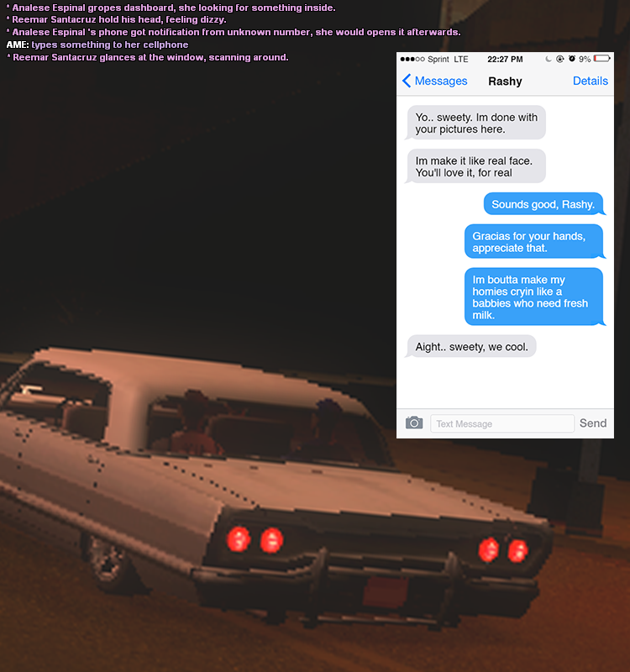630x672 pixels.
Task: Tap the battery icon in the status bar
Action: [x=602, y=58]
